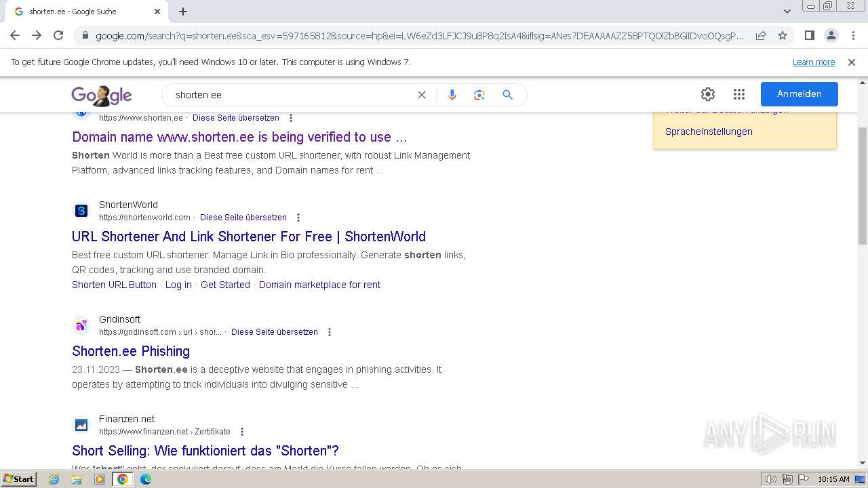The width and height of the screenshot is (868, 488).
Task: Click the page vertical scrollbar
Action: click(863, 185)
